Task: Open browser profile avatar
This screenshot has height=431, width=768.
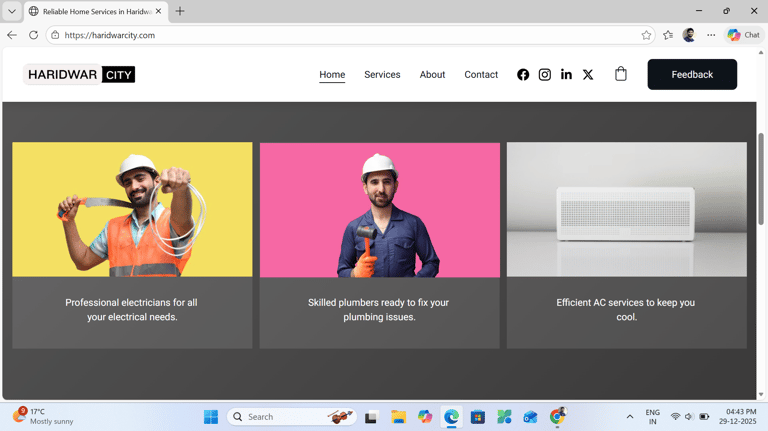Action: click(689, 35)
